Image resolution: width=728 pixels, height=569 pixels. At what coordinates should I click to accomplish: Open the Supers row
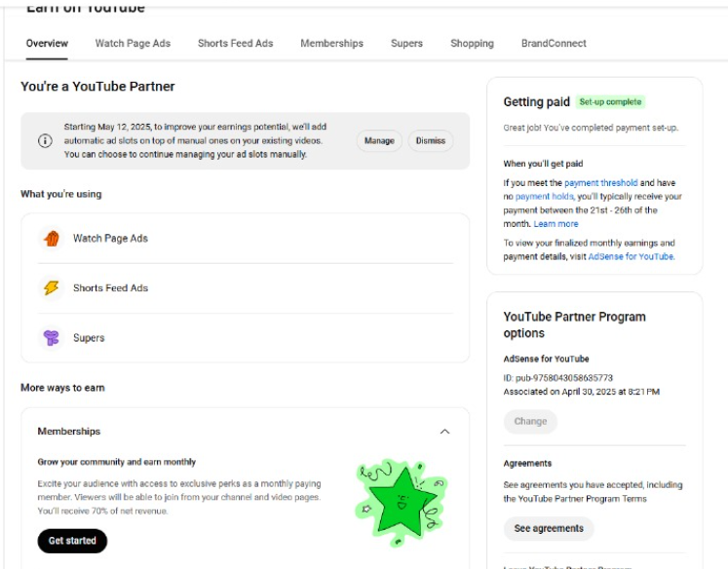(246, 338)
